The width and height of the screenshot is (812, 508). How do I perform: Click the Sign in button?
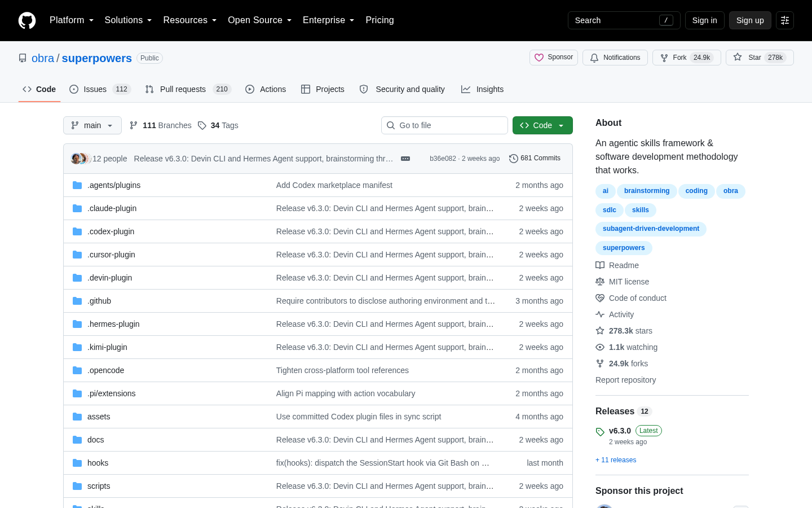pyautogui.click(x=705, y=20)
